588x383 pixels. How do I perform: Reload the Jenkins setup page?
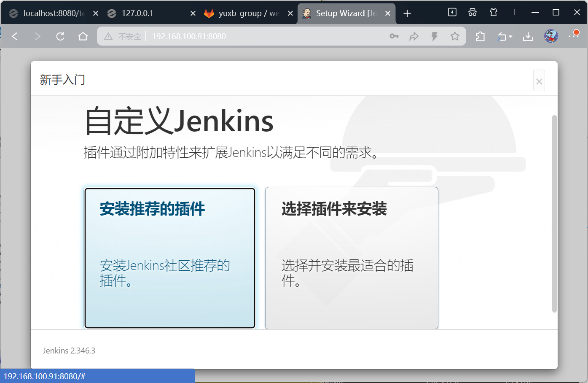tap(60, 36)
